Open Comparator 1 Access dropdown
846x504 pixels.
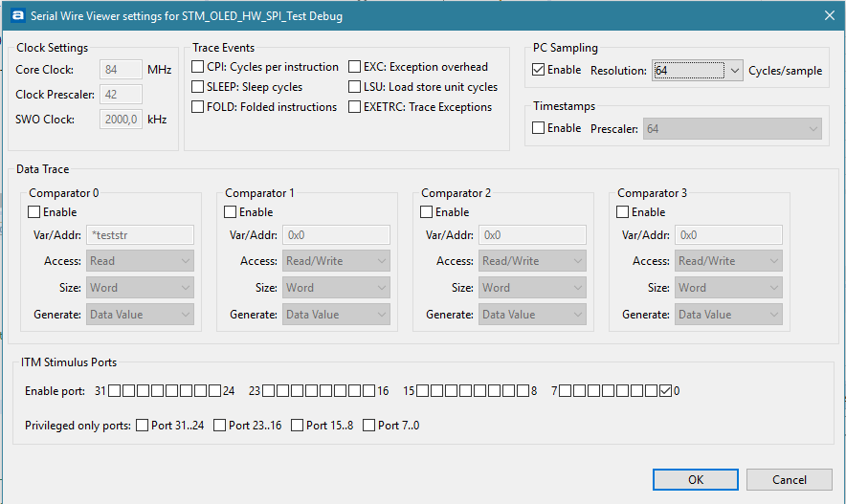pyautogui.click(x=336, y=261)
